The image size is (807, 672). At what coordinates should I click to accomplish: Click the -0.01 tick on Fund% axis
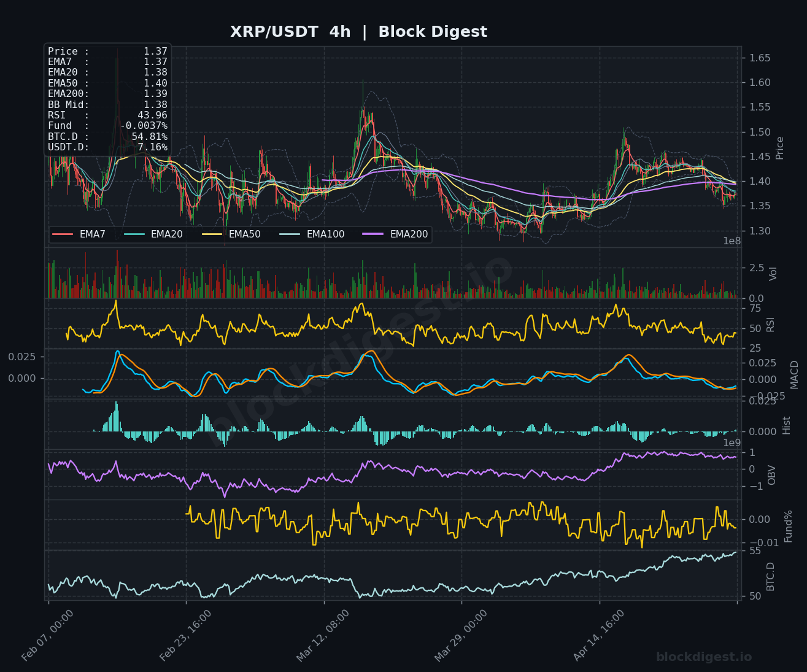764,543
